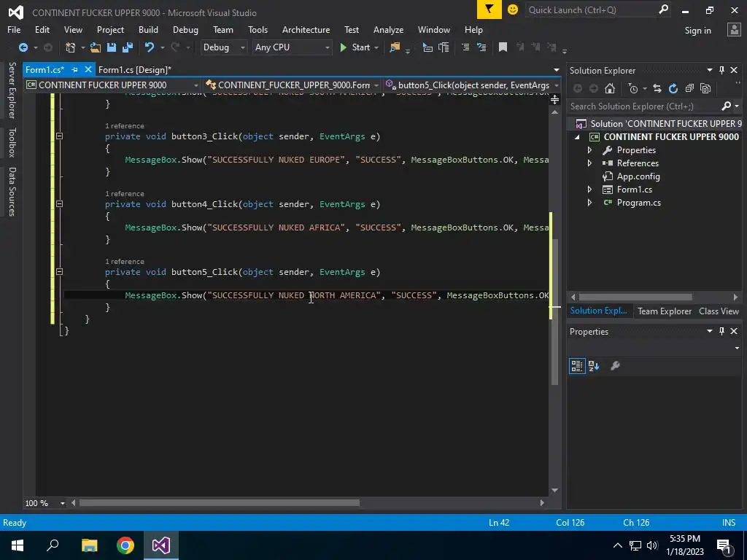747x560 pixels.
Task: Click the Save All toolbar icon
Action: (x=127, y=47)
